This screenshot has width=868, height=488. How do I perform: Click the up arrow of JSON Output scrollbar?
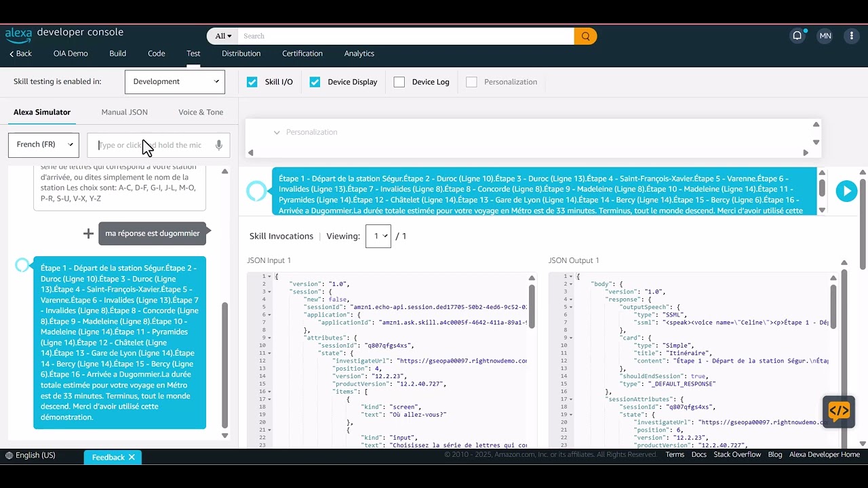(833, 277)
